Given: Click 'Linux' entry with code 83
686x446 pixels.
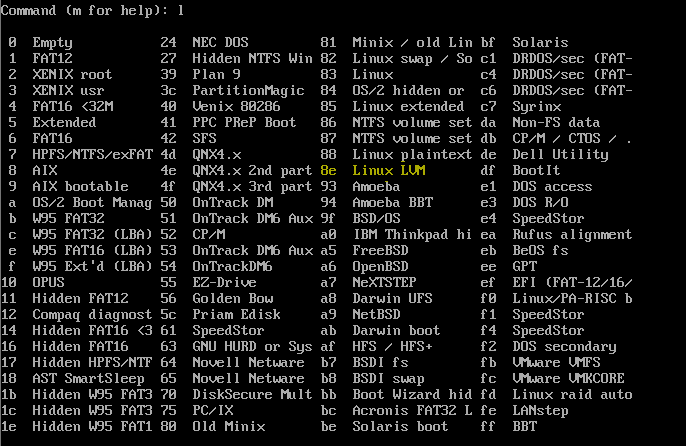Looking at the screenshot, I should tap(373, 74).
